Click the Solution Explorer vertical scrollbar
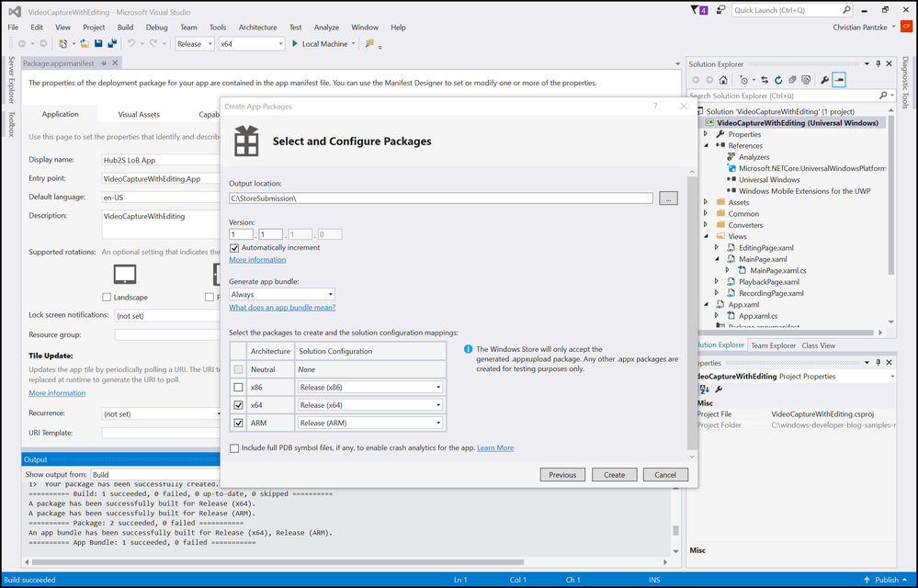Viewport: 918px width, 588px height. (x=891, y=193)
